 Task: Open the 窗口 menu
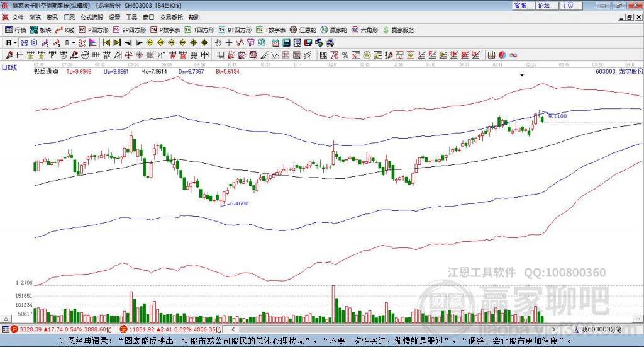tap(148, 17)
